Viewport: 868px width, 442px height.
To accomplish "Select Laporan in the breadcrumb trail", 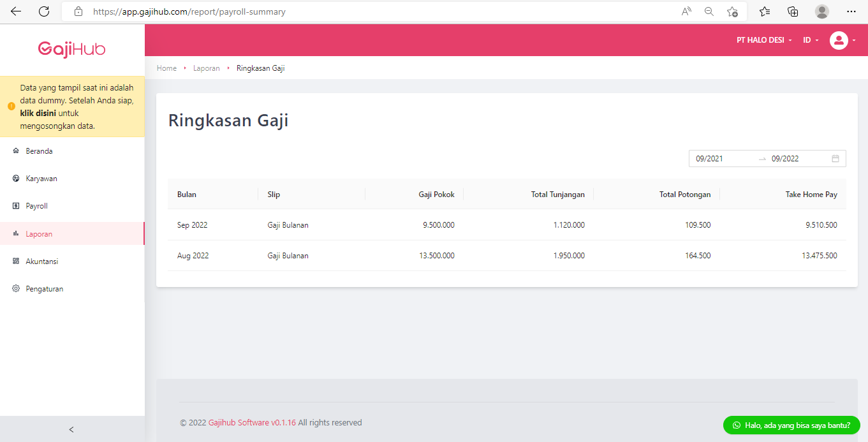I will click(x=206, y=68).
